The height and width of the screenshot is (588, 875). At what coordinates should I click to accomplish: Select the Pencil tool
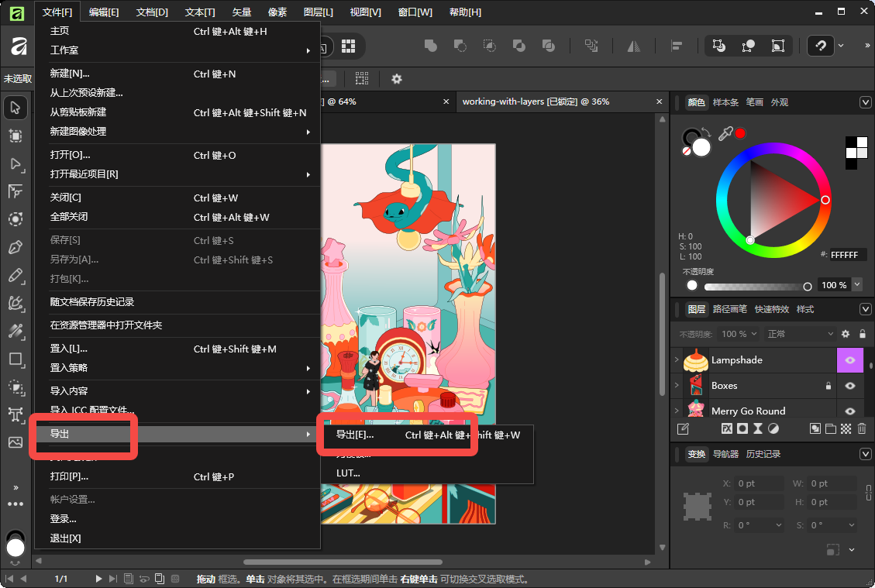(16, 275)
